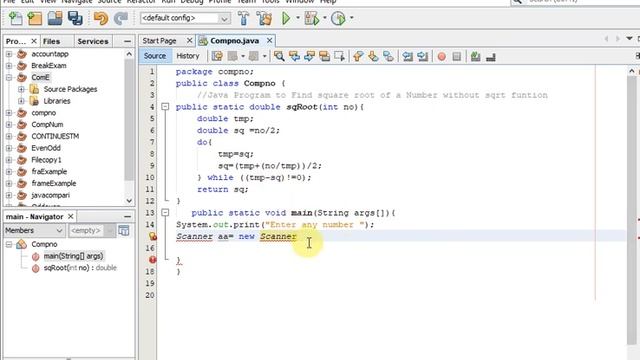Screen dimensions: 640x360
Task: Toggle Bookmark icon in editor toolbar
Action: point(388,56)
